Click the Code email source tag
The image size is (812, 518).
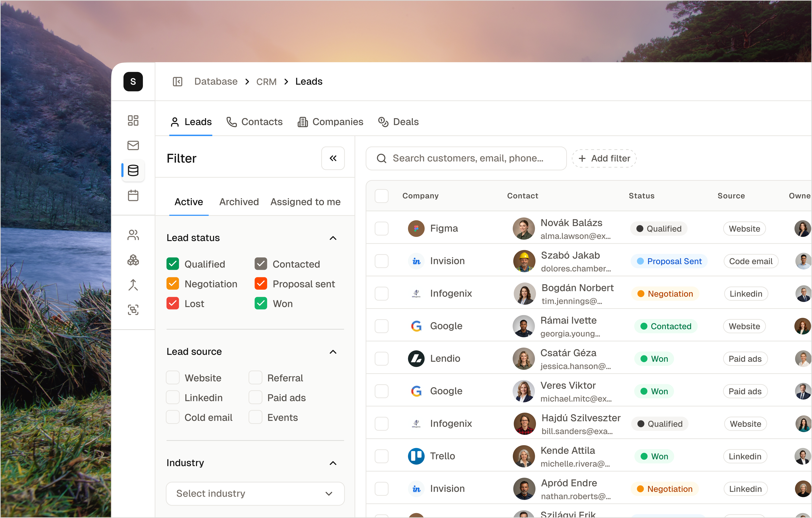click(x=751, y=261)
